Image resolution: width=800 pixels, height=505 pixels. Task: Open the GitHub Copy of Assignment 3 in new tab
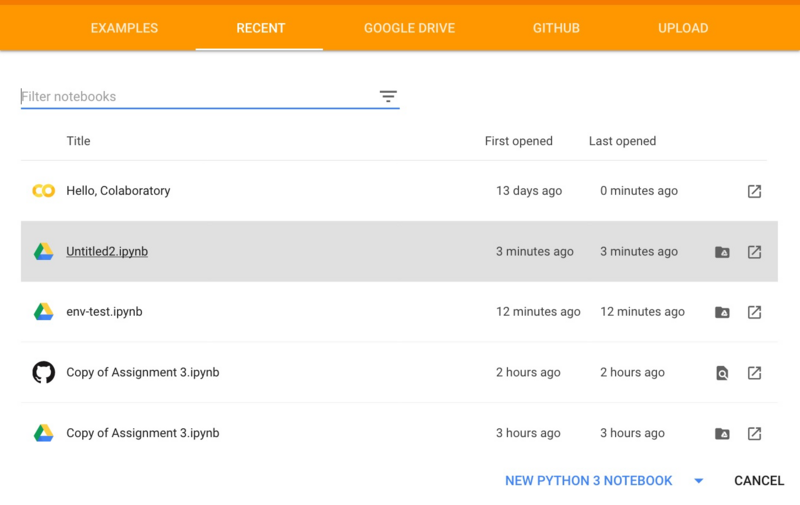(754, 373)
